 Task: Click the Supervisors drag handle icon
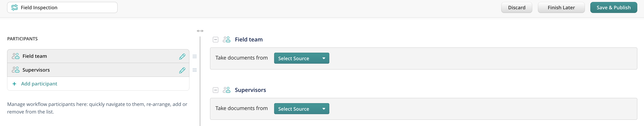(x=195, y=70)
